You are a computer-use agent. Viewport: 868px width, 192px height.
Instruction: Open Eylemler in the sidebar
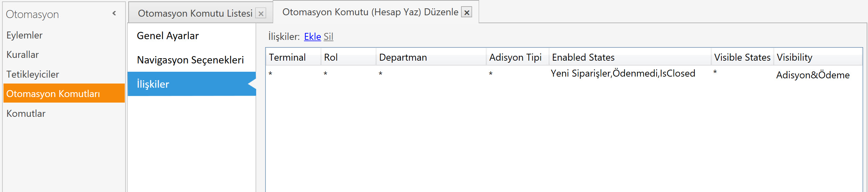[x=24, y=35]
